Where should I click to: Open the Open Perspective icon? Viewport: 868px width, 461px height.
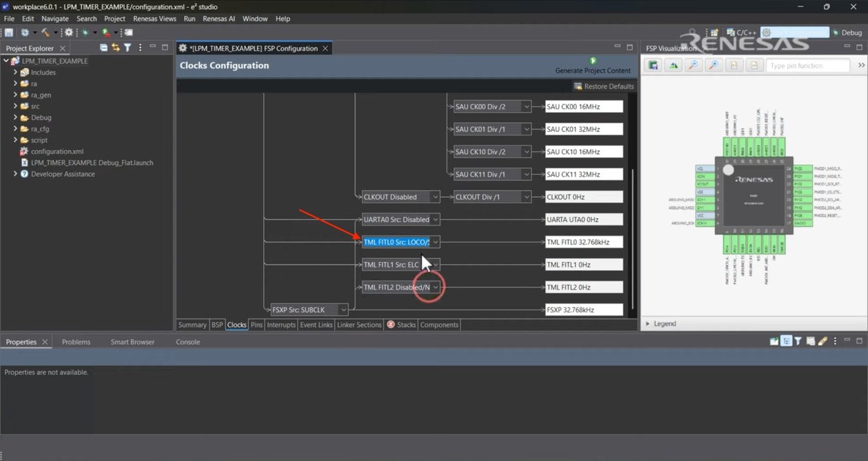[x=714, y=32]
